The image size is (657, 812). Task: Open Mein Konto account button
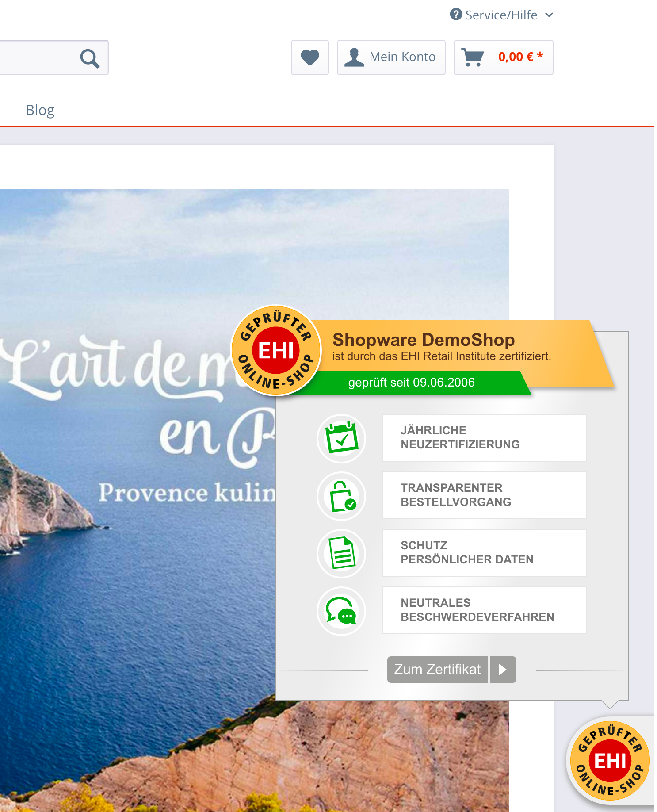[391, 57]
